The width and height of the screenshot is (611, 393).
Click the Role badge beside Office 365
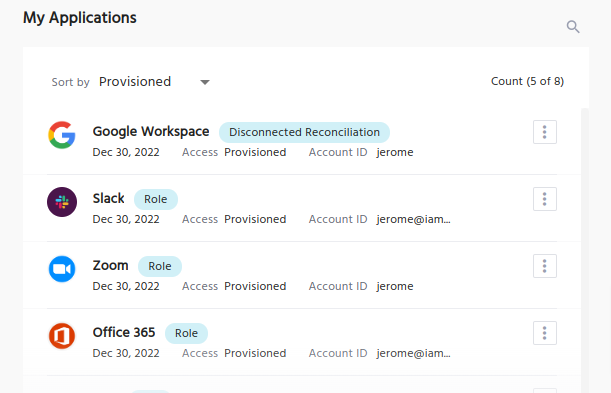pos(186,333)
